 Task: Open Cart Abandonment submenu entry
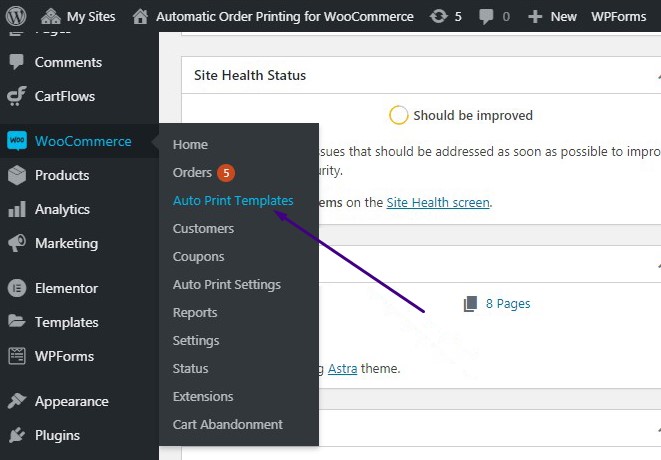coord(227,424)
